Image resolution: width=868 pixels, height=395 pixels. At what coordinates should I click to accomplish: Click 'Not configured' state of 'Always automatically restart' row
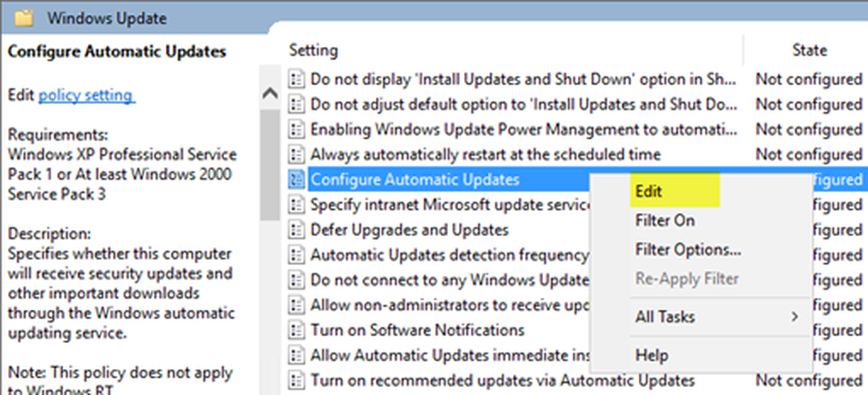[809, 154]
